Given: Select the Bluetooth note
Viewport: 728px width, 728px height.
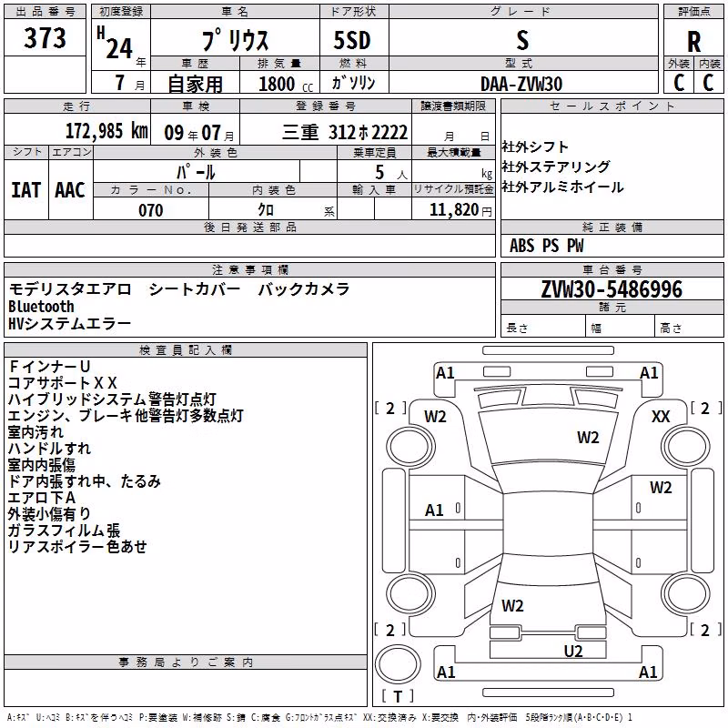Looking at the screenshot, I should tap(41, 307).
